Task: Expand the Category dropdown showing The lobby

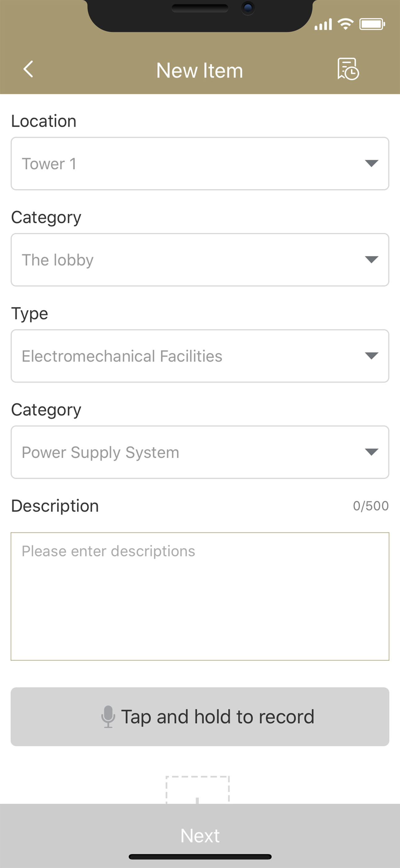Action: [200, 260]
